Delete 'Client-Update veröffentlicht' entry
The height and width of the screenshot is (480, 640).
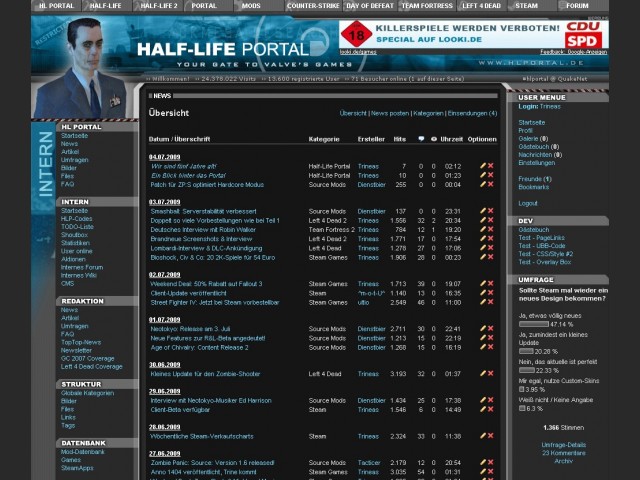click(491, 293)
